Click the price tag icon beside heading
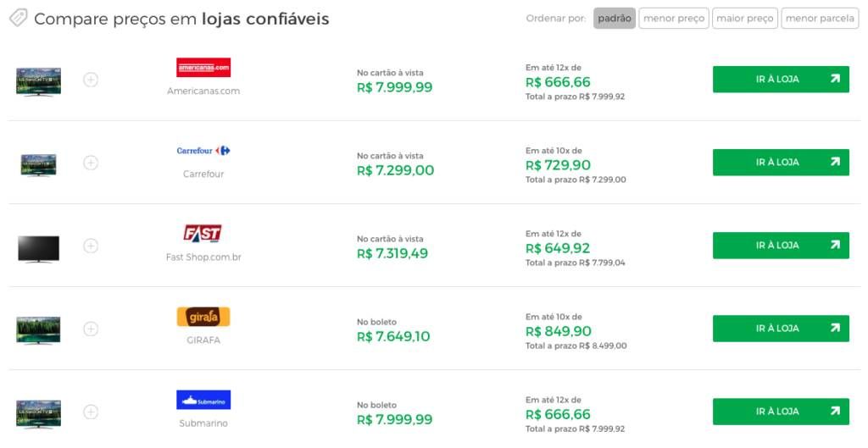Viewport: 868px width, 448px height. [x=19, y=18]
